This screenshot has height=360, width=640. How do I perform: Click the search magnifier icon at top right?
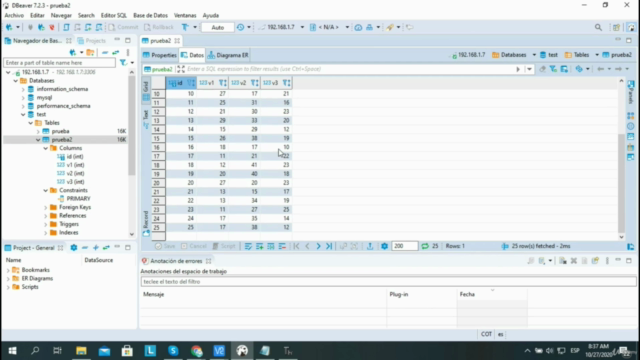click(598, 27)
